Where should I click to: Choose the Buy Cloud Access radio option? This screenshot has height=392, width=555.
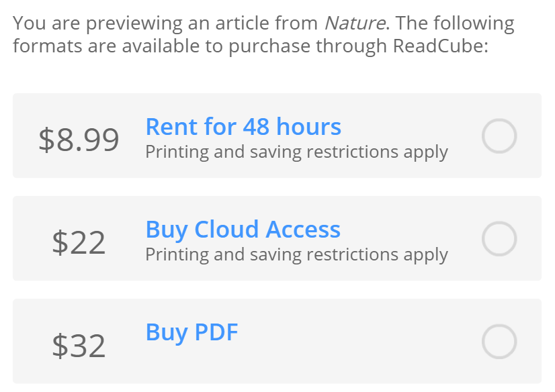click(499, 239)
